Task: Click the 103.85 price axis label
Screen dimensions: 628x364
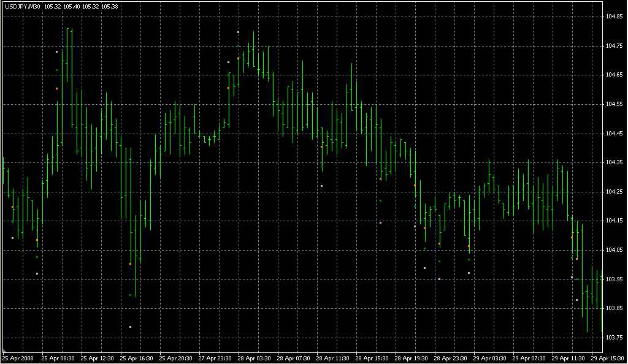Action: click(x=615, y=308)
